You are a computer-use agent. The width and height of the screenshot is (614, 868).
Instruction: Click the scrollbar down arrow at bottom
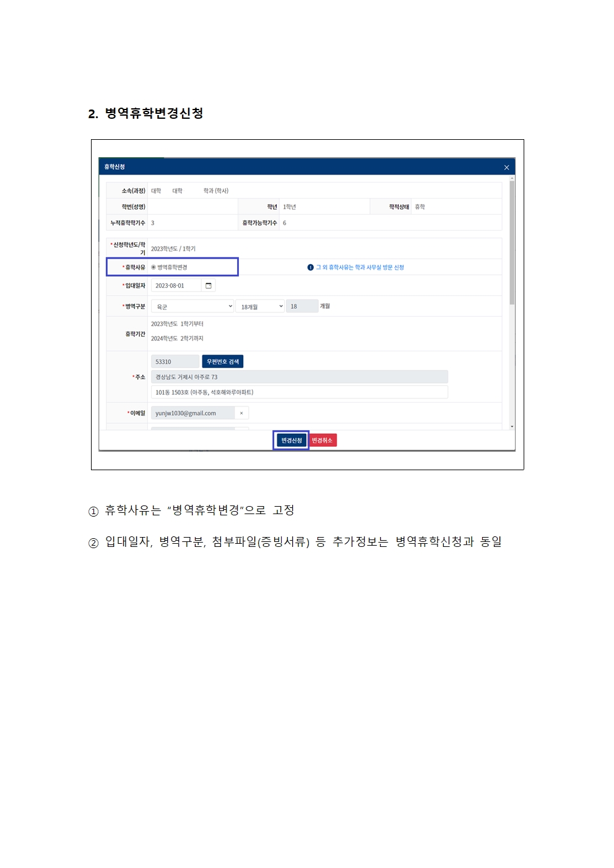click(x=512, y=427)
